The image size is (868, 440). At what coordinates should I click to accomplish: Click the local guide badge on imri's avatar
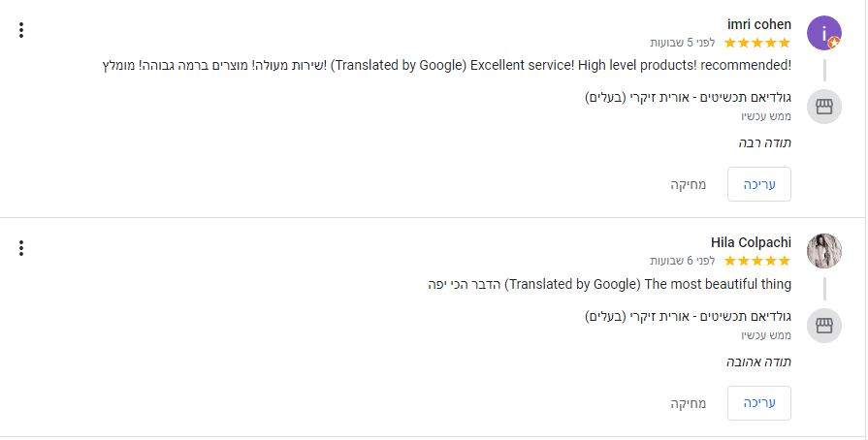click(x=834, y=43)
